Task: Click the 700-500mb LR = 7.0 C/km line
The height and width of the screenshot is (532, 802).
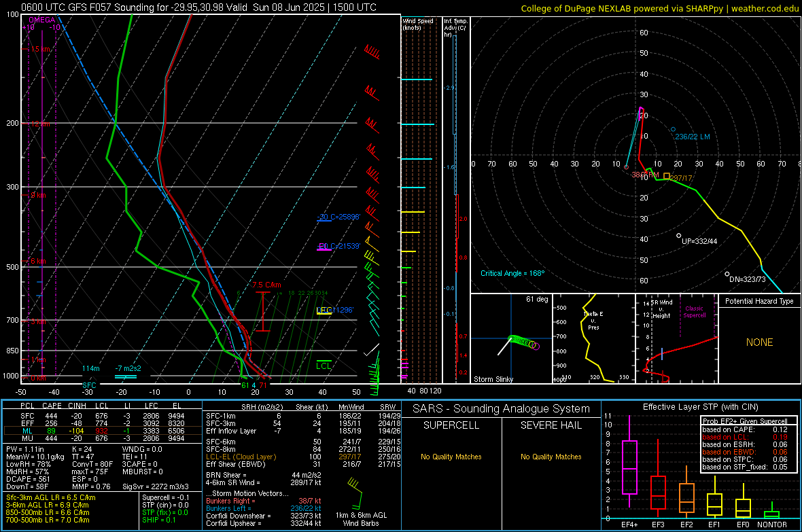Action: (48, 520)
